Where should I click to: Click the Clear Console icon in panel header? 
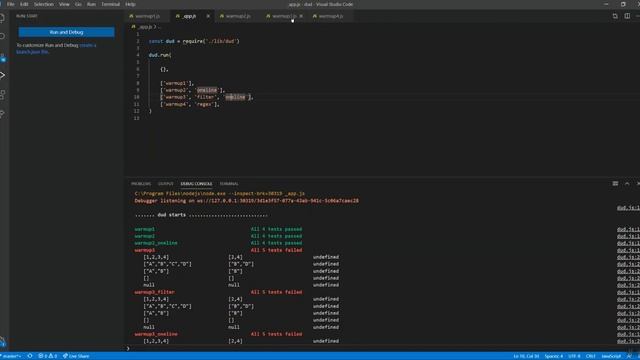tap(615, 184)
